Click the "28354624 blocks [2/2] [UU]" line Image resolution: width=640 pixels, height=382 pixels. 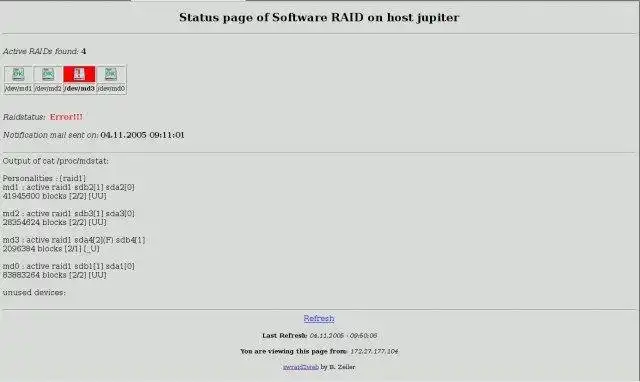[54, 222]
